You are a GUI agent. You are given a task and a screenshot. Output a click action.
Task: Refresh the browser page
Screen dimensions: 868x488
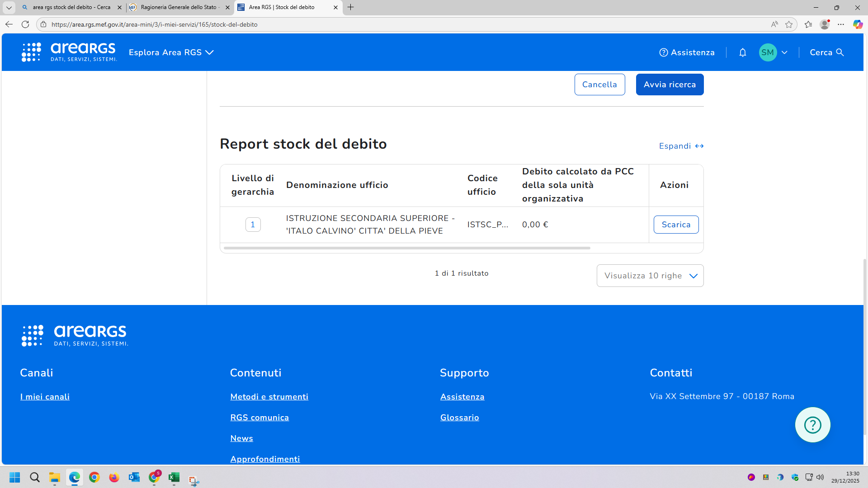(x=25, y=24)
